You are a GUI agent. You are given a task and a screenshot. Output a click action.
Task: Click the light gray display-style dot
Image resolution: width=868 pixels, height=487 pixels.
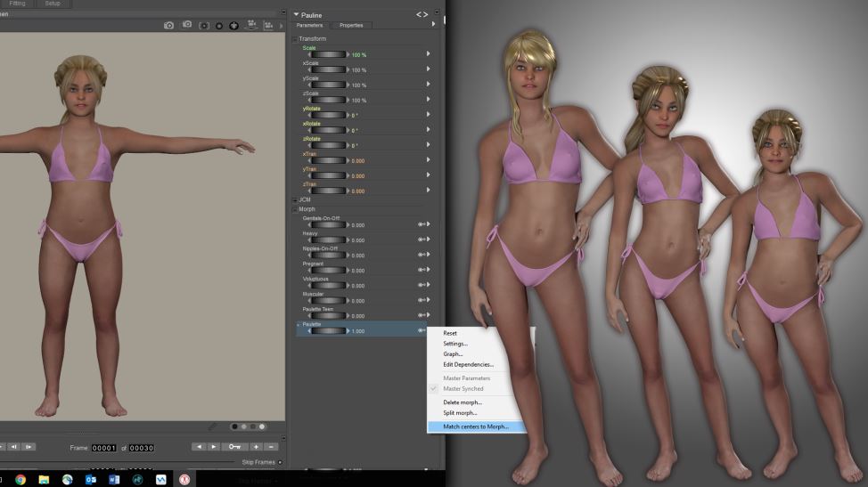click(244, 426)
